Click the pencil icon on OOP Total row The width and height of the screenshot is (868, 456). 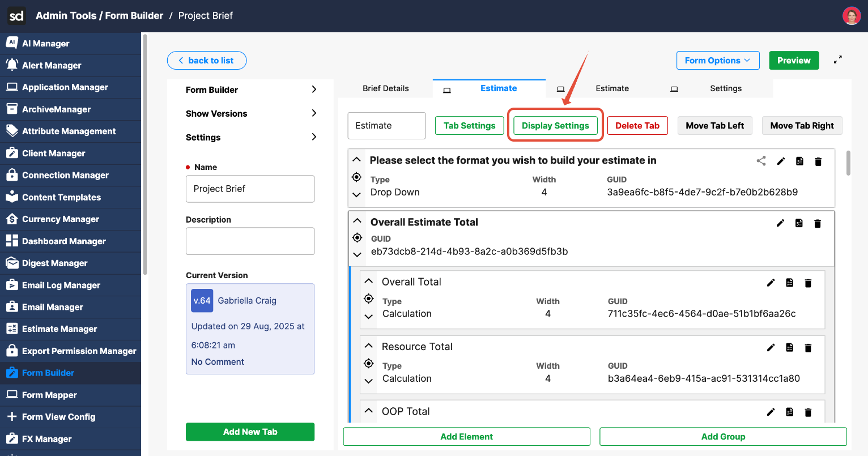tap(771, 412)
